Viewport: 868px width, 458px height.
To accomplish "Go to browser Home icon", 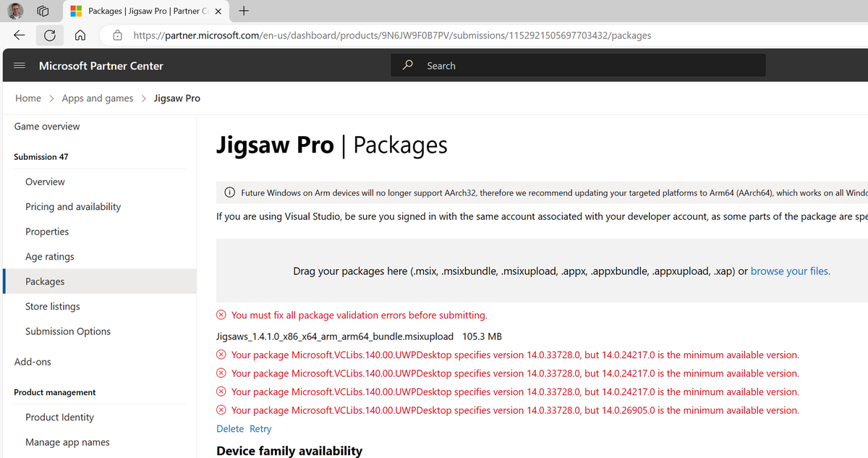I will coord(80,35).
